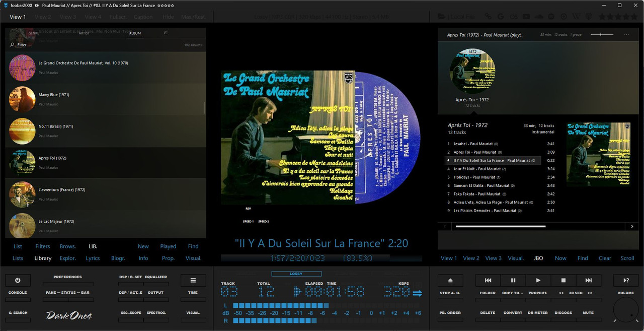Open the Lyrics panel link
The height and width of the screenshot is (331, 644).
93,258
